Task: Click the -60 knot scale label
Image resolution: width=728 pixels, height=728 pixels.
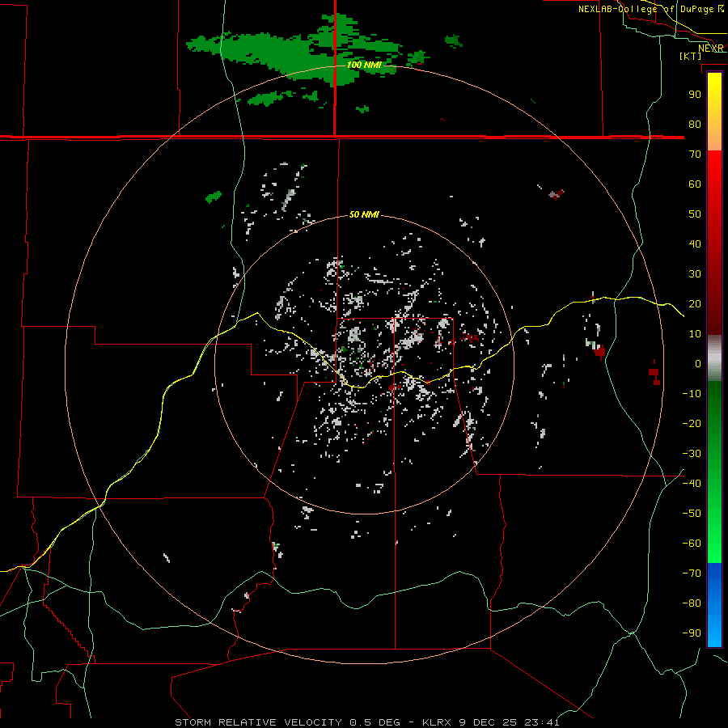Action: 692,544
